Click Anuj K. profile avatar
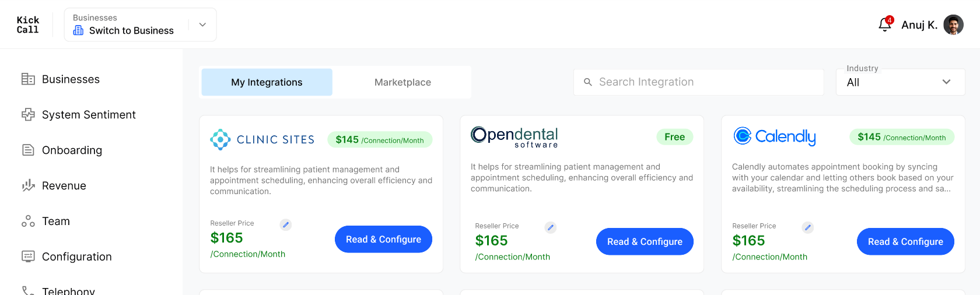 click(953, 24)
